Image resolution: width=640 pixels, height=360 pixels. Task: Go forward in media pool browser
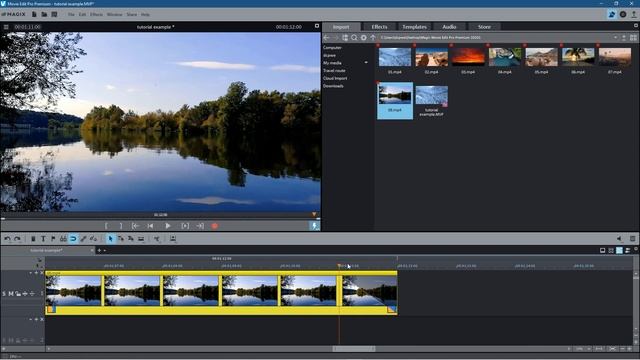(336, 38)
